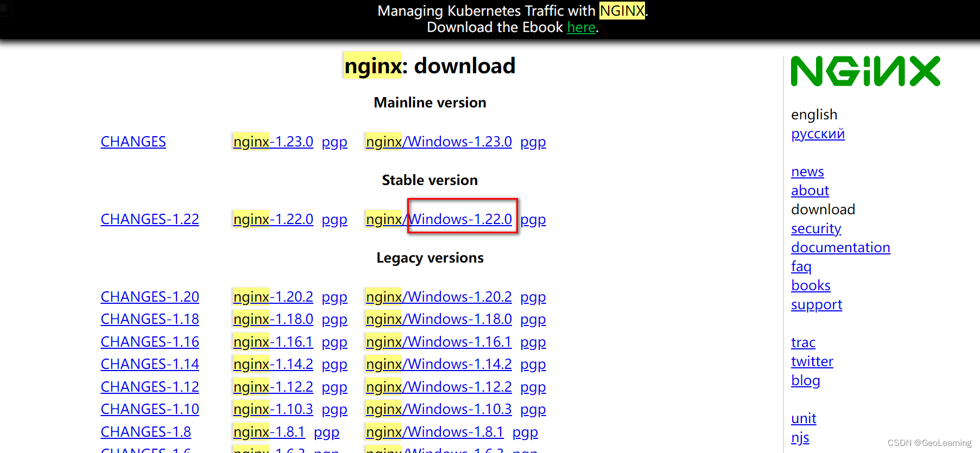Go to the support page
The image size is (980, 453).
[x=817, y=305]
